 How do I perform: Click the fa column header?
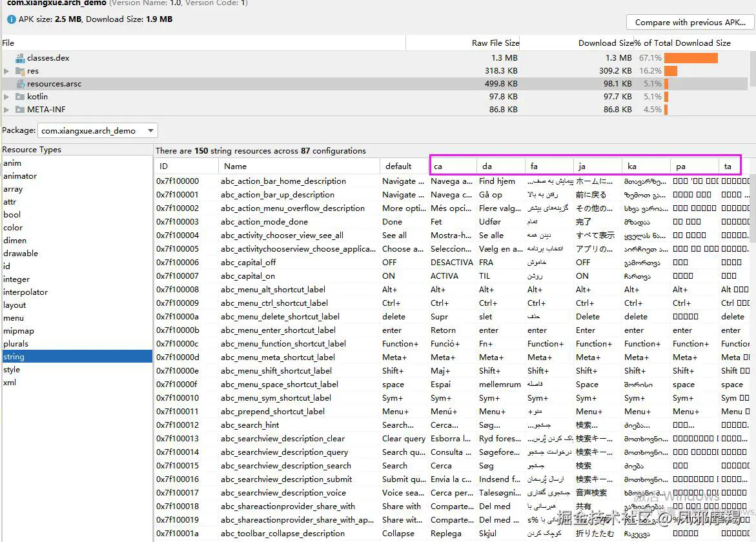tap(549, 166)
